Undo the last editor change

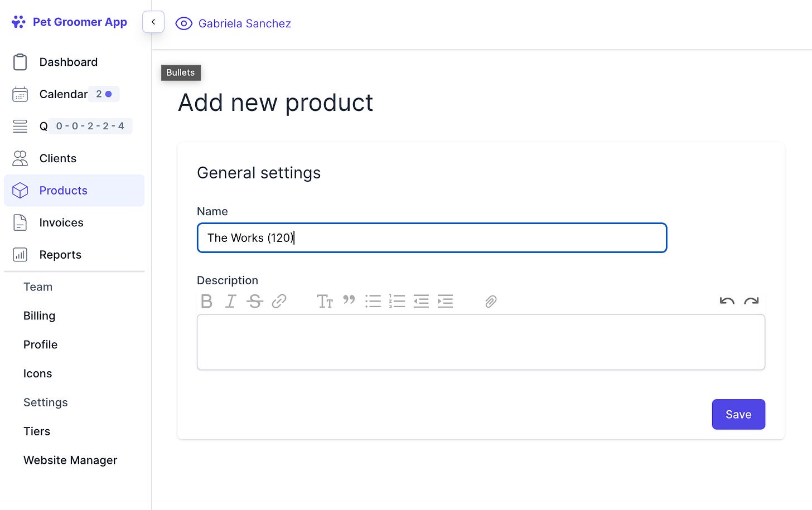tap(727, 302)
